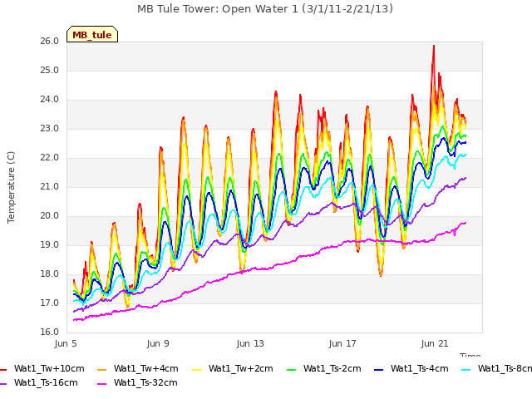Click the Wat1_Tw+2cm legend entry
532x399 pixels.
[233, 368]
